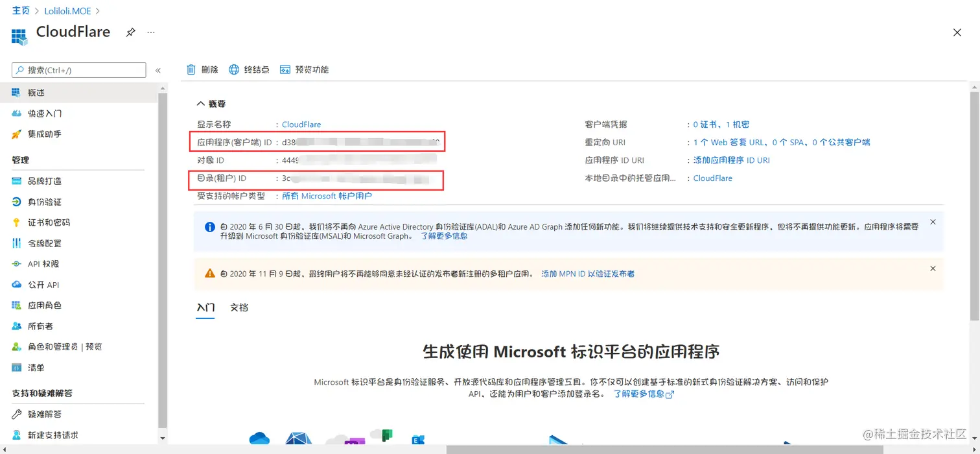Go to Loliloli.MOE breadcrumb
The width and height of the screenshot is (980, 454).
67,11
